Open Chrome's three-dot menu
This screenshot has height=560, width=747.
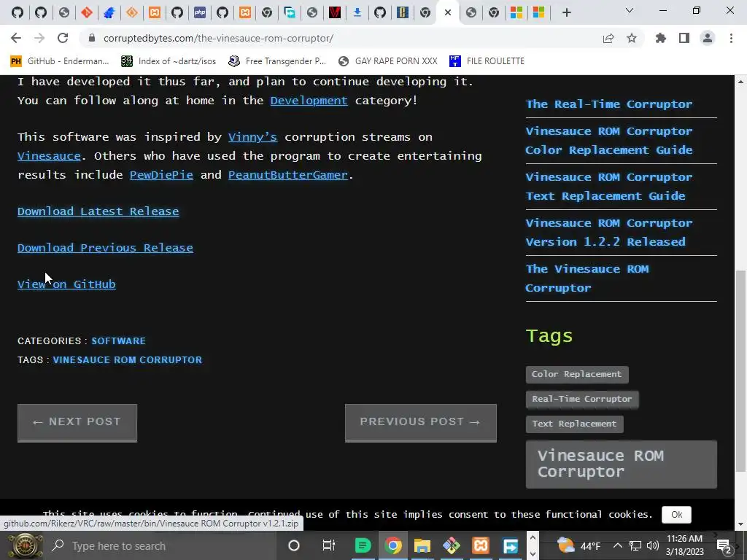click(731, 38)
